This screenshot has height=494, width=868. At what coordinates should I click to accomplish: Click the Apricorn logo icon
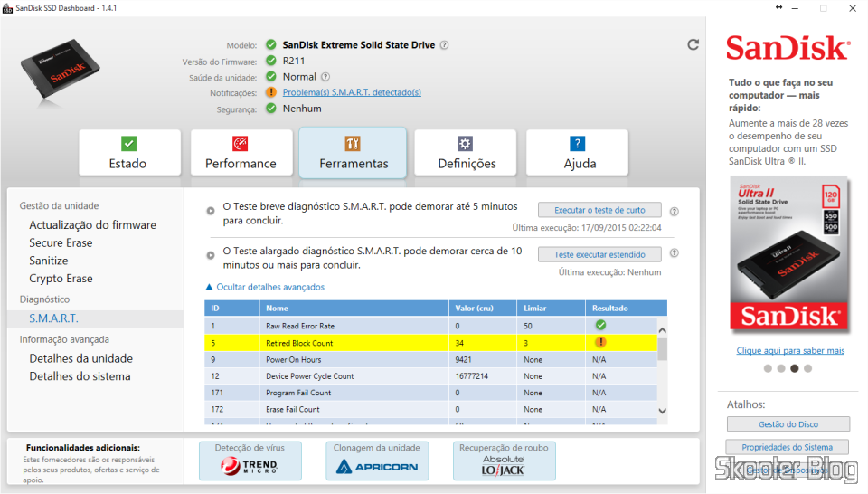coord(377,467)
